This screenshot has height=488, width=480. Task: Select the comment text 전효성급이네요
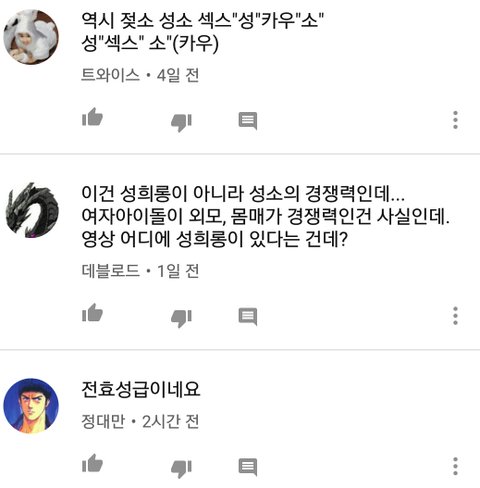tap(141, 389)
